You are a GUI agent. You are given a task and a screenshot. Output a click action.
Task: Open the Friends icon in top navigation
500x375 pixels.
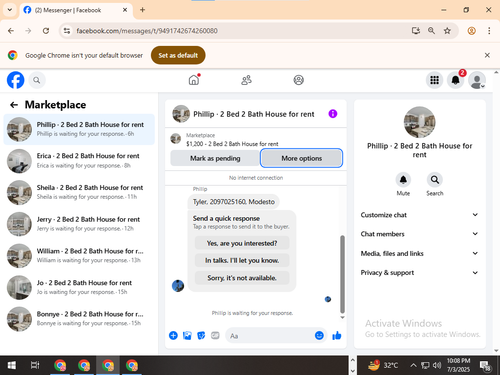[246, 80]
